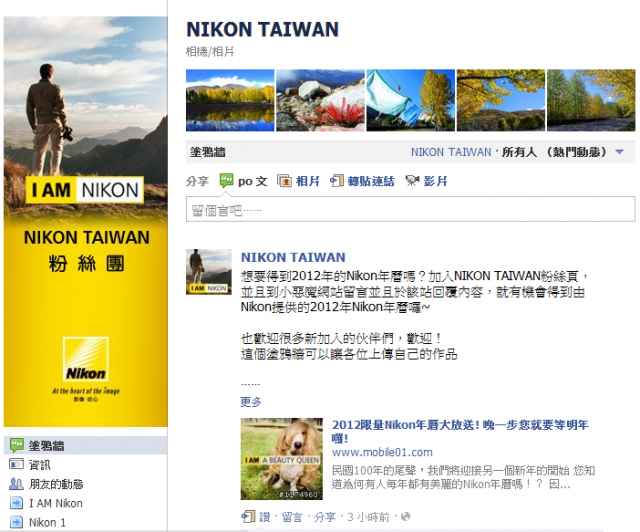Click the 留個言吧 message input box
Screen dimensions: 640x532
[x=411, y=209]
